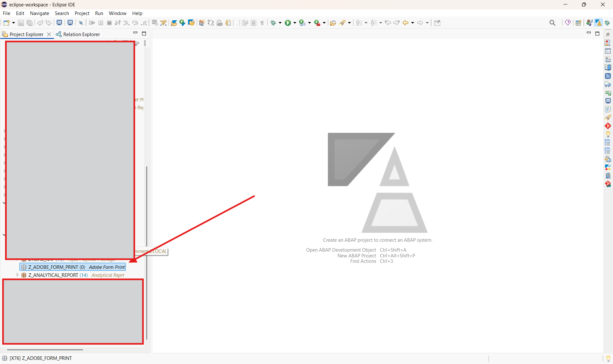The image size is (613, 364).
Task: Click the green bug Debug icon
Action: coord(273,23)
